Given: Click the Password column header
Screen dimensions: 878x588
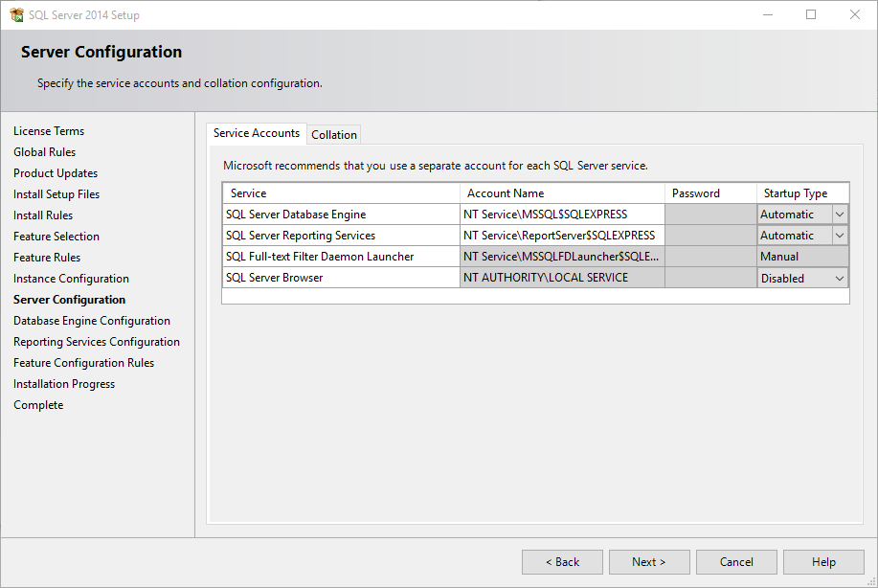Looking at the screenshot, I should click(710, 193).
